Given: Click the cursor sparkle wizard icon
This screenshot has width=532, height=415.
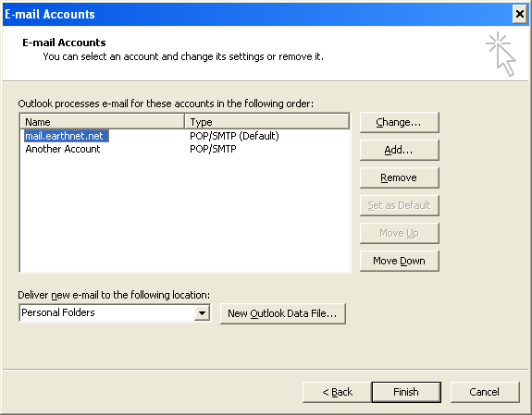Looking at the screenshot, I should (501, 54).
